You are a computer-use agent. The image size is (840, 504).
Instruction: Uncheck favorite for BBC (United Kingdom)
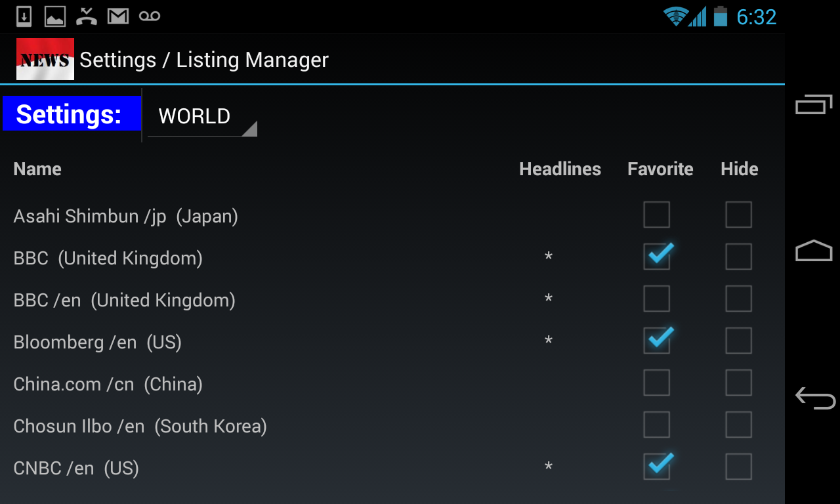pyautogui.click(x=657, y=257)
